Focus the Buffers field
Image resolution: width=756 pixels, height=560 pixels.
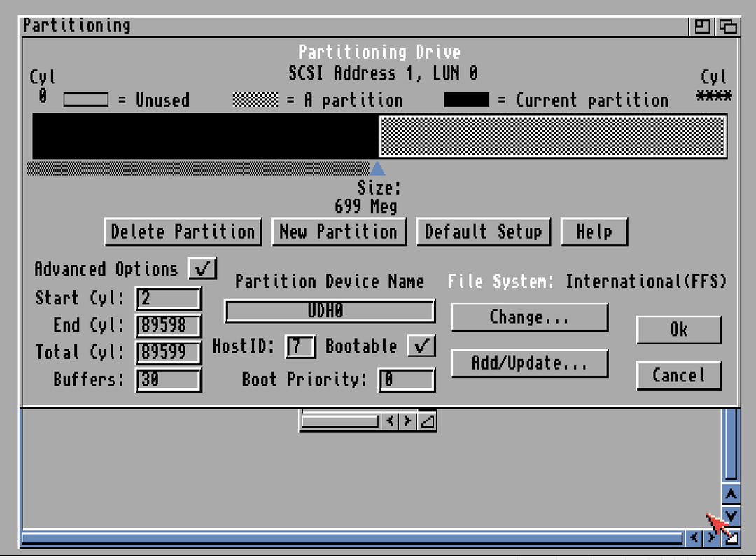coord(168,379)
